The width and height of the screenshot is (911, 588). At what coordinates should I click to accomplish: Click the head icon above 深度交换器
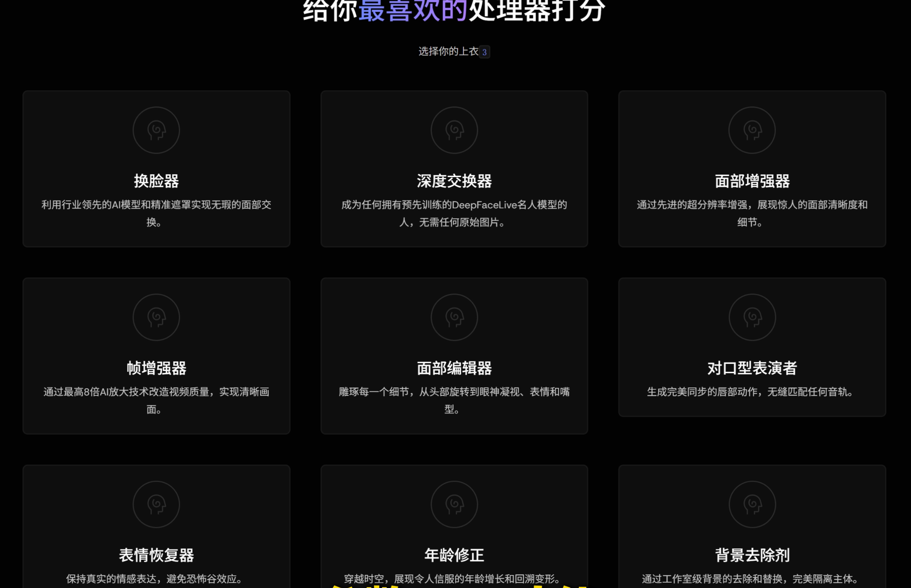(x=454, y=130)
